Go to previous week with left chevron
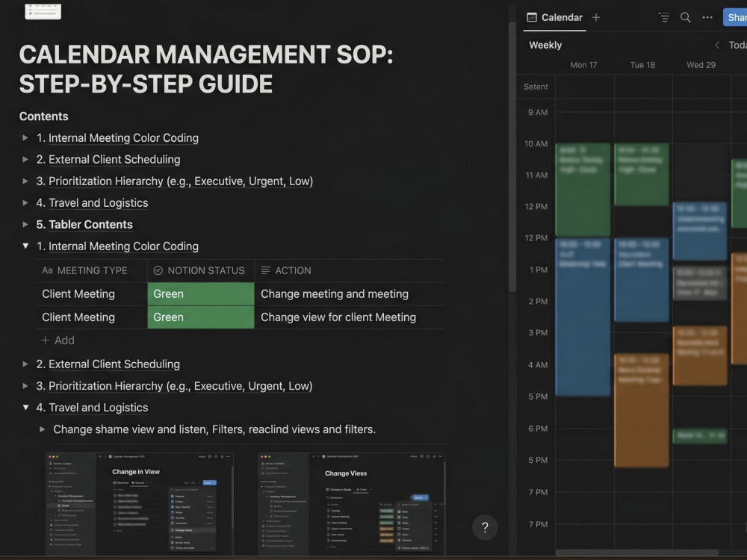 [x=717, y=45]
